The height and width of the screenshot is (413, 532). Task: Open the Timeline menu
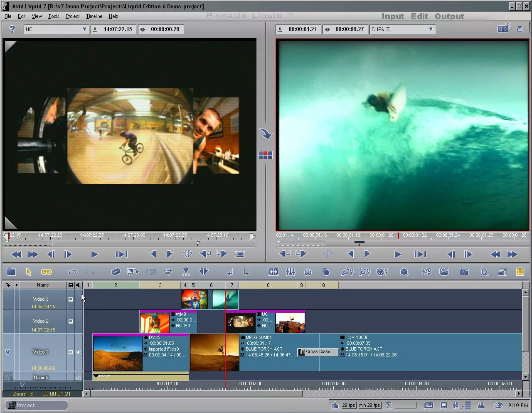(94, 16)
